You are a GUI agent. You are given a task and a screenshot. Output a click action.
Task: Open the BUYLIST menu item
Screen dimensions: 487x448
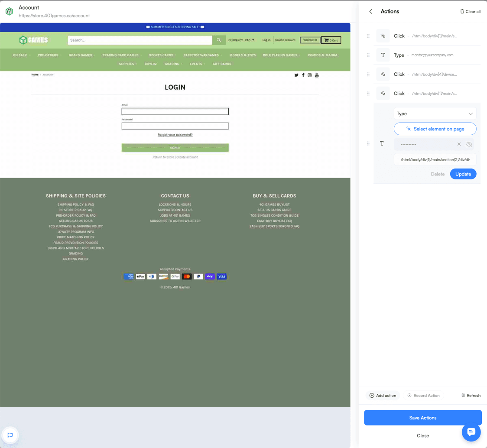(151, 64)
